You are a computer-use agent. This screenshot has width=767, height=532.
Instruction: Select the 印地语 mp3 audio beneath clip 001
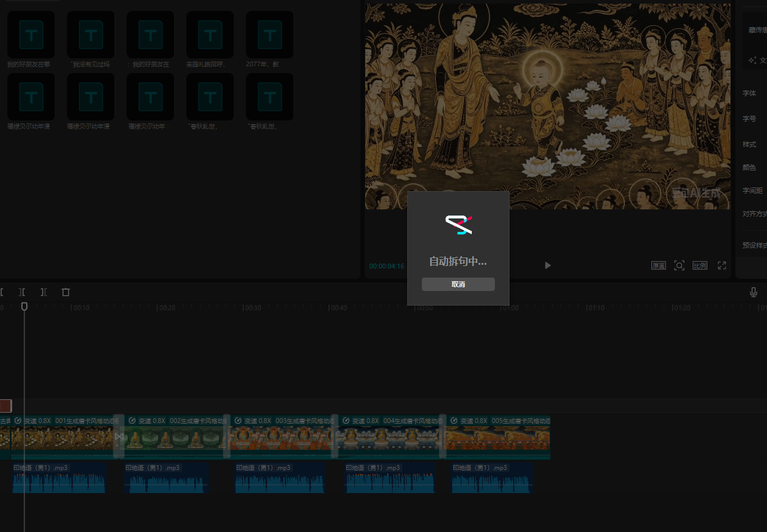(59, 478)
